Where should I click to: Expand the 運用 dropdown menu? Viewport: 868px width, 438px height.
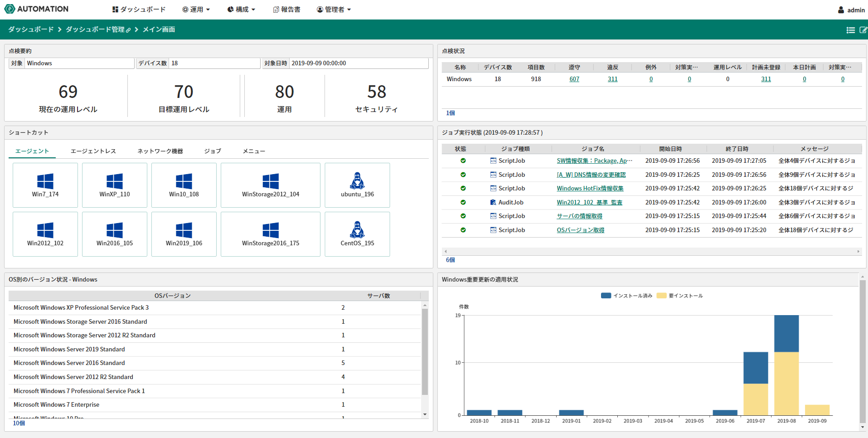coord(196,10)
